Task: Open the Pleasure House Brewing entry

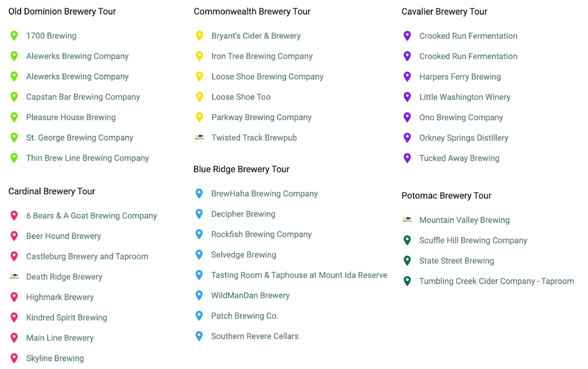Action: (x=71, y=117)
